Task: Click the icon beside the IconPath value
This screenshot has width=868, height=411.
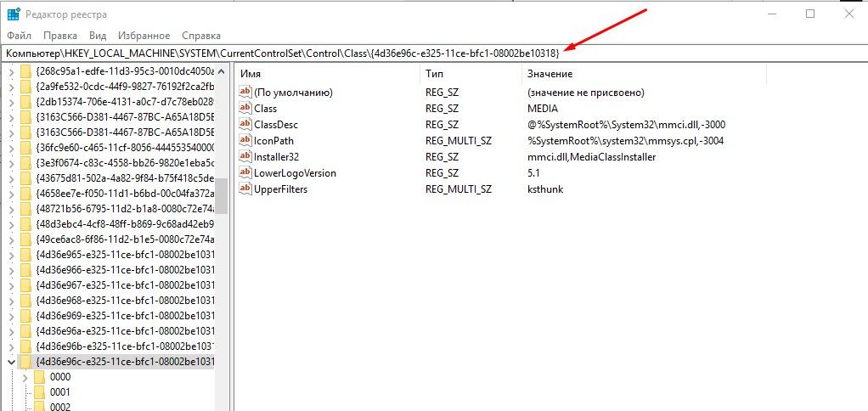Action: coord(246,141)
